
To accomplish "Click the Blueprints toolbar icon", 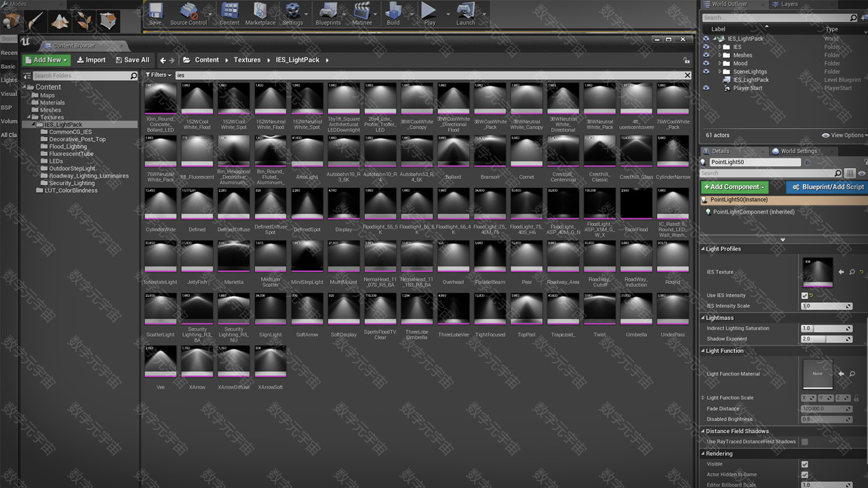I will (328, 14).
